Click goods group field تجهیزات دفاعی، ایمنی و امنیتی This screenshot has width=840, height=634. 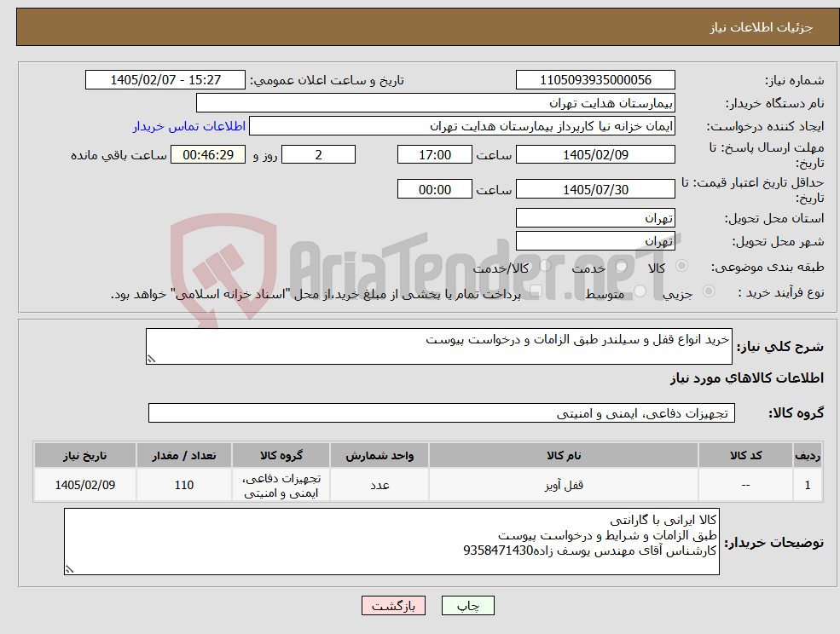point(442,413)
